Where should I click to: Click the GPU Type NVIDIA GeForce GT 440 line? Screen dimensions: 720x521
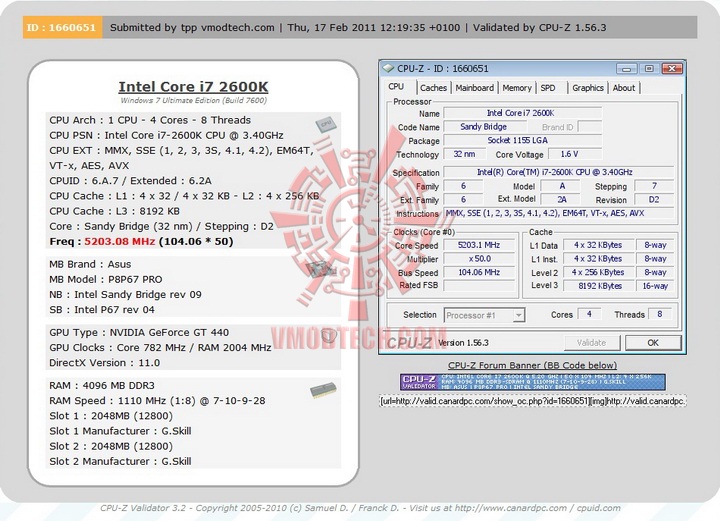(139, 332)
